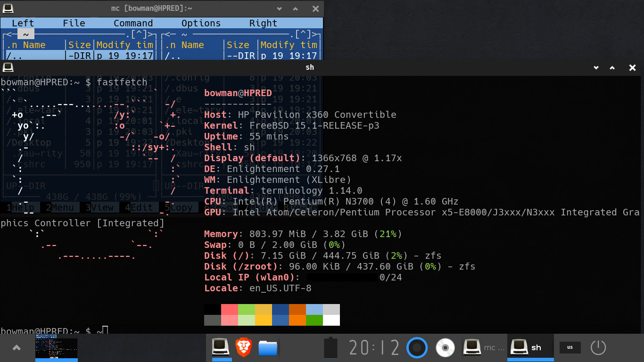Open the terminal launcher icon in the shelf
Image resolution: width=644 pixels, height=362 pixels.
tap(221, 348)
